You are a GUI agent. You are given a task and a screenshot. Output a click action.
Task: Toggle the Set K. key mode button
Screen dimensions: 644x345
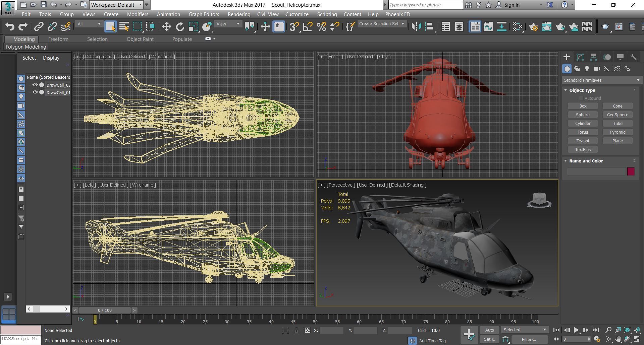pyautogui.click(x=489, y=339)
